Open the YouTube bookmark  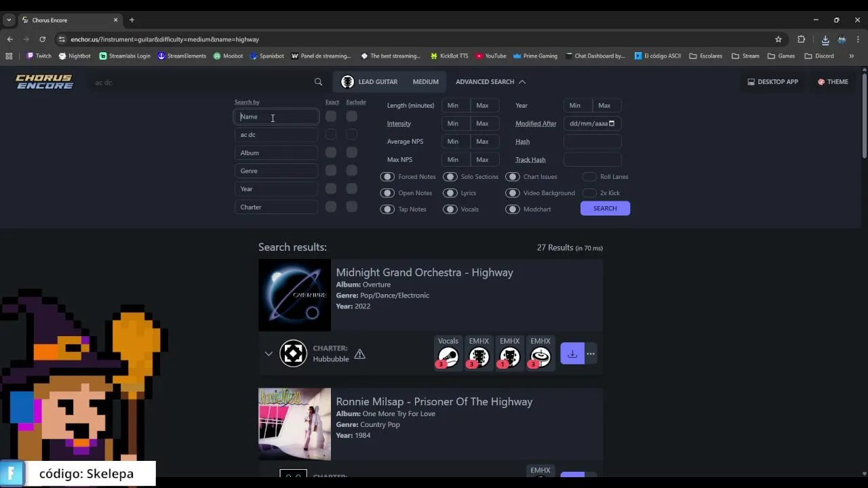[x=491, y=56]
